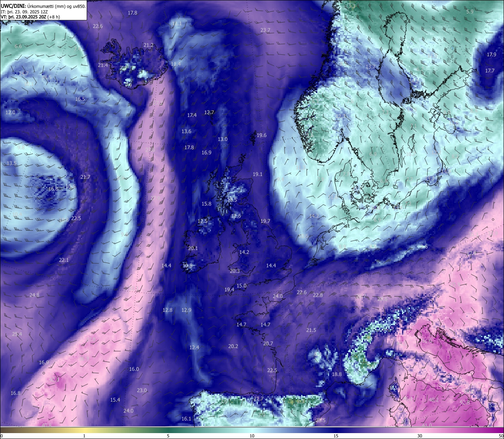504x439 pixels.
Task: Click the colorbar tick label 15
Action: (336, 436)
